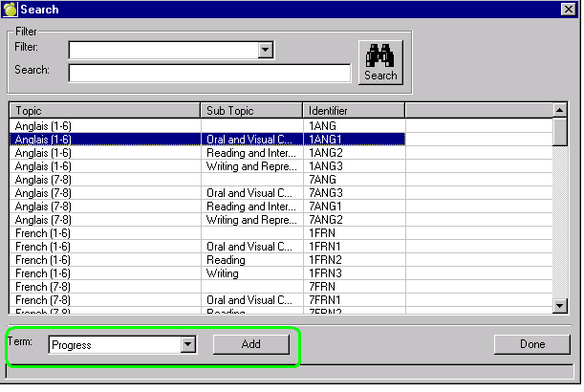Sort by the Sub Topic column header
The width and height of the screenshot is (584, 392).
coord(251,111)
